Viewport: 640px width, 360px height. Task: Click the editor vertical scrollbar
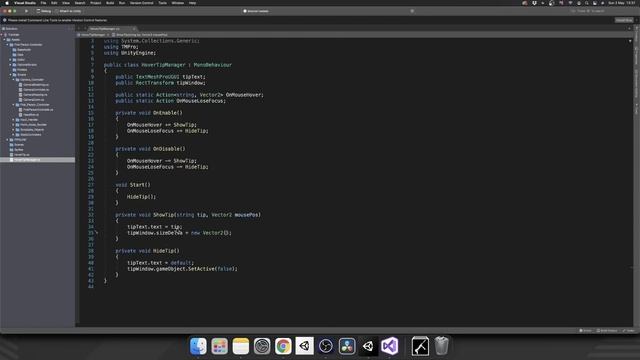(x=630, y=182)
